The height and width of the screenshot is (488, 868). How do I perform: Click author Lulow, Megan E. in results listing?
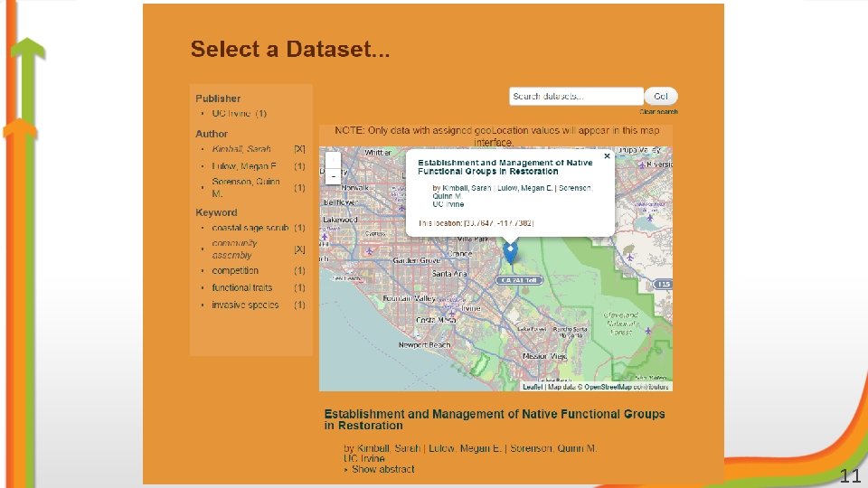[x=465, y=448]
